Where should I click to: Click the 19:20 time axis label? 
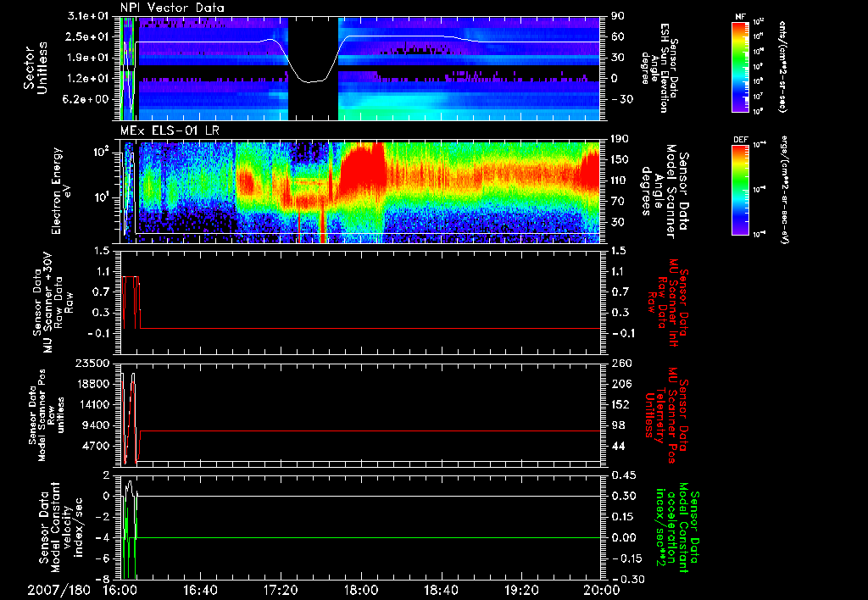[x=521, y=591]
